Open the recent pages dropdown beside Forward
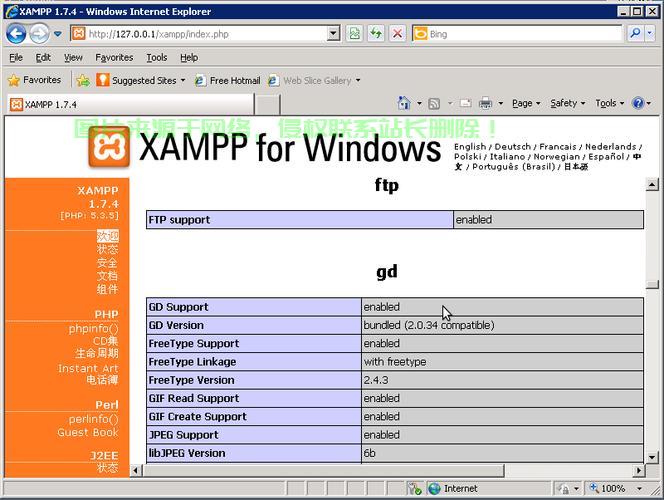This screenshot has height=500, width=664. point(58,34)
